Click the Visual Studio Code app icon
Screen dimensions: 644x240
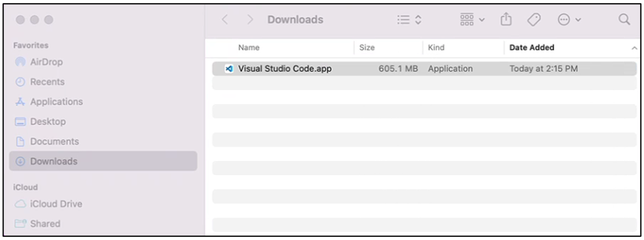click(x=229, y=69)
